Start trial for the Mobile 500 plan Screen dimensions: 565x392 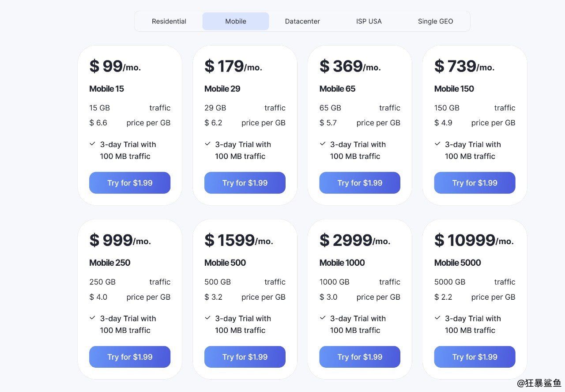245,357
